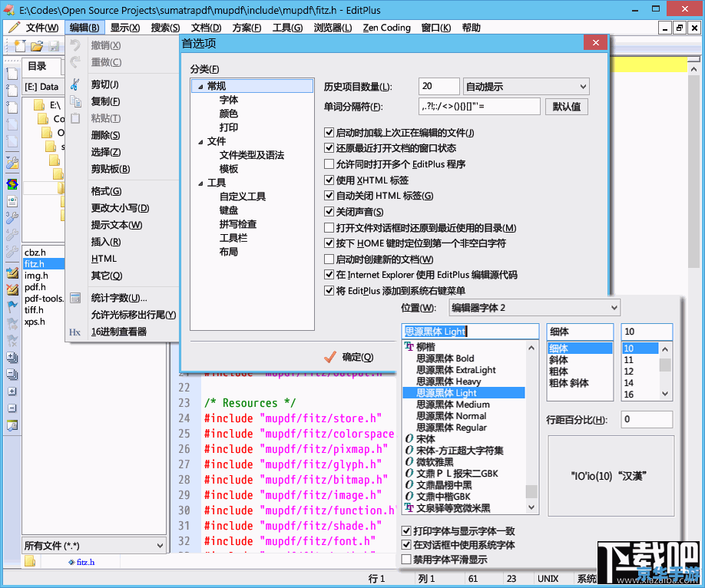Collapse the 工具 tree category

(x=200, y=183)
